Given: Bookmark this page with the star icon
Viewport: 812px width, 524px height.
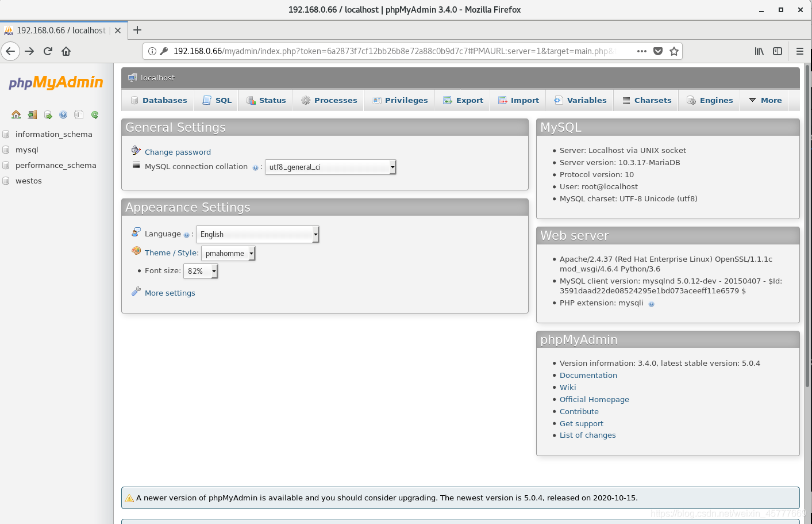Looking at the screenshot, I should (x=674, y=51).
